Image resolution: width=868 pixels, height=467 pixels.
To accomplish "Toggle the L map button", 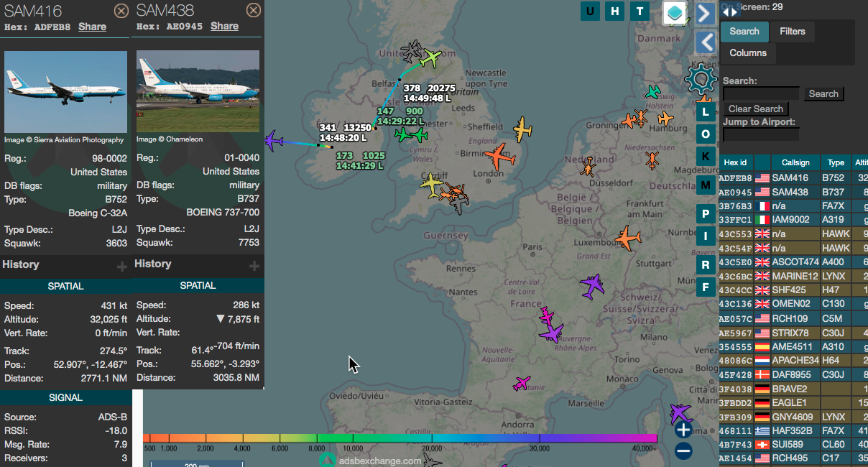I will pyautogui.click(x=706, y=112).
